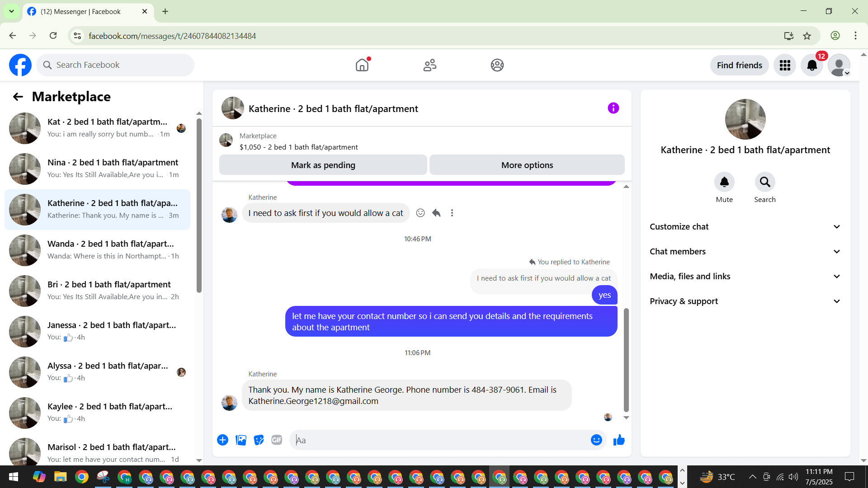Screen dimensions: 868x488
Task: Open the sticker chooser icon
Action: point(259,440)
